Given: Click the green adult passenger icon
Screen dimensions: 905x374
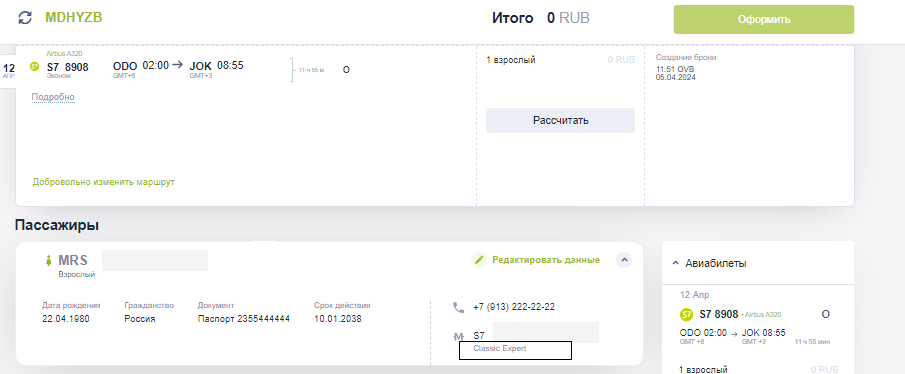Looking at the screenshot, I should (x=48, y=261).
